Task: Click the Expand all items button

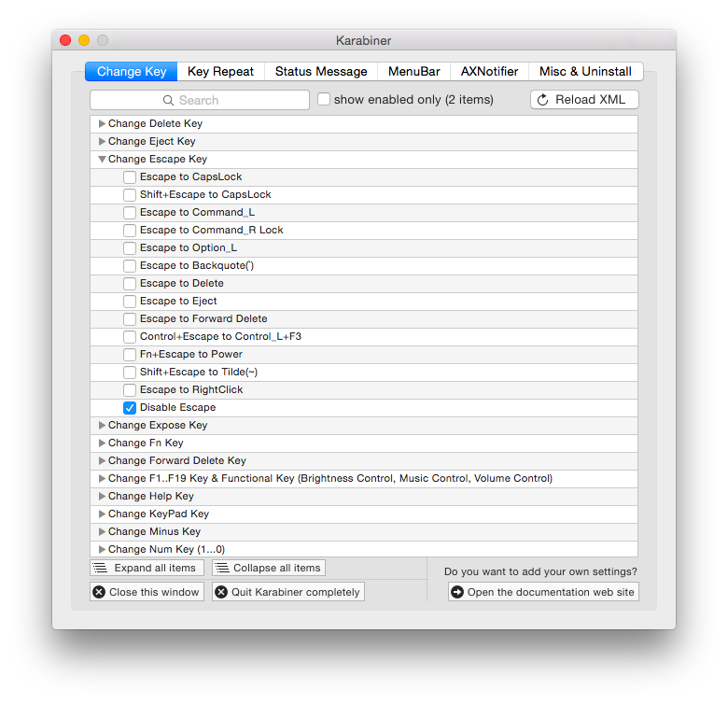Action: [x=147, y=568]
